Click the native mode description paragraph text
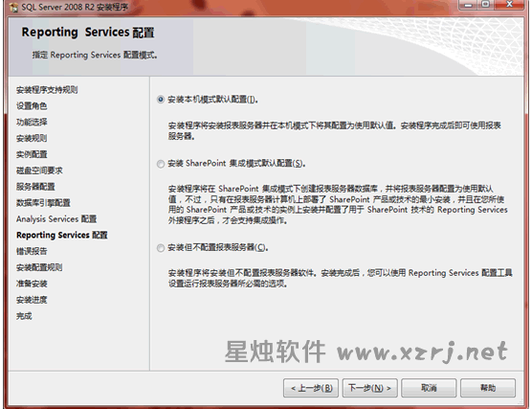 (x=335, y=131)
